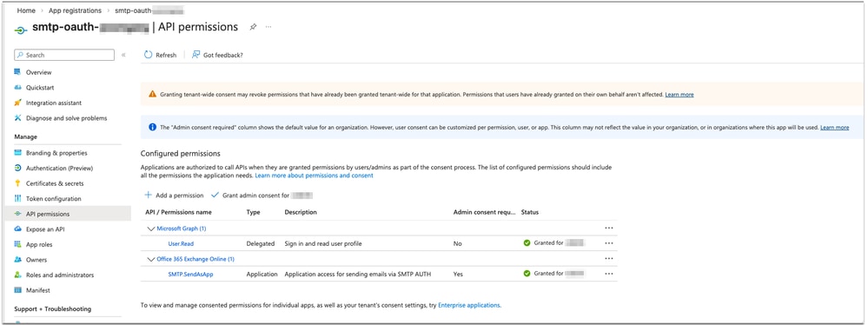868x325 pixels.
Task: Open the ellipsis menu for Microsoft Graph row
Action: tap(609, 228)
